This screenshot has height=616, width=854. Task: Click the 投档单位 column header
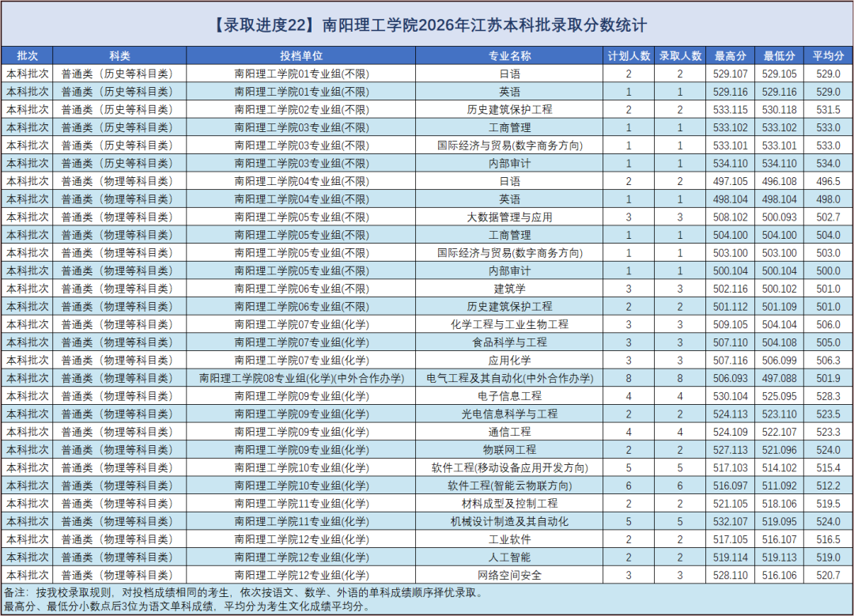301,55
